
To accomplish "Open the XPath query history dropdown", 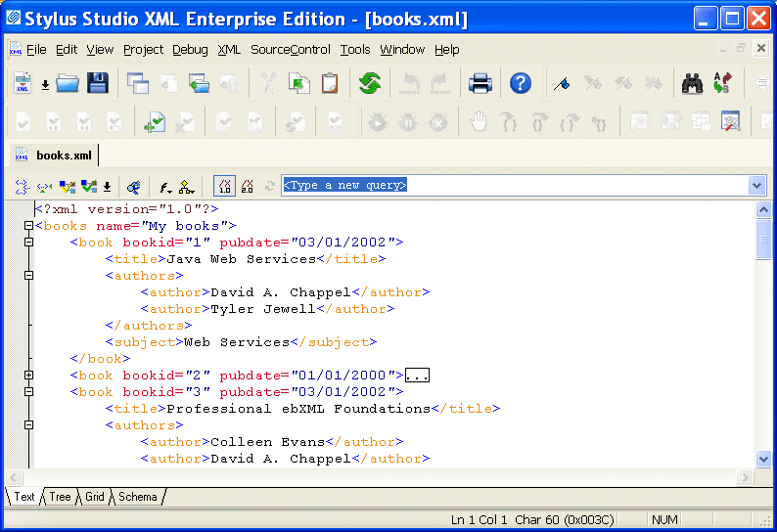I will click(755, 185).
